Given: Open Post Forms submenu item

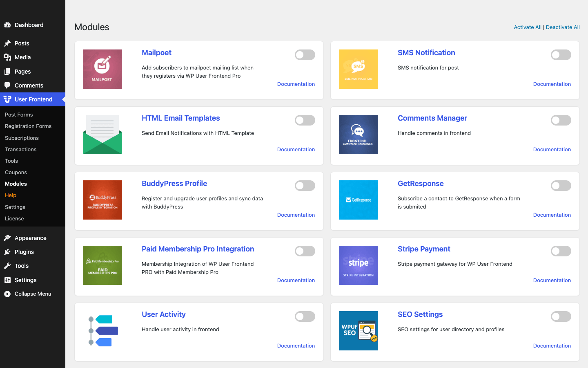Looking at the screenshot, I should 19,115.
